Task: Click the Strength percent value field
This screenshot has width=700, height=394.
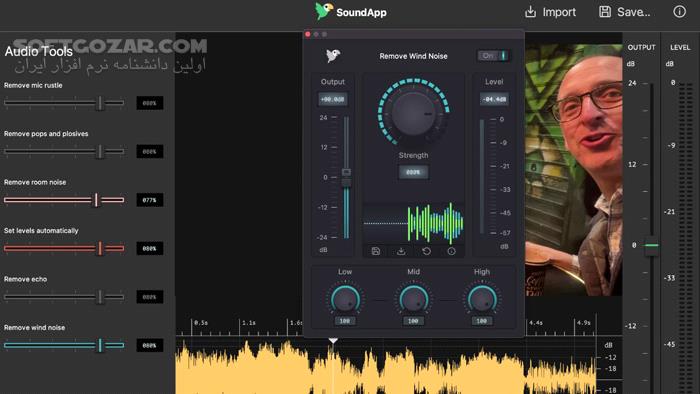Action: pyautogui.click(x=413, y=172)
